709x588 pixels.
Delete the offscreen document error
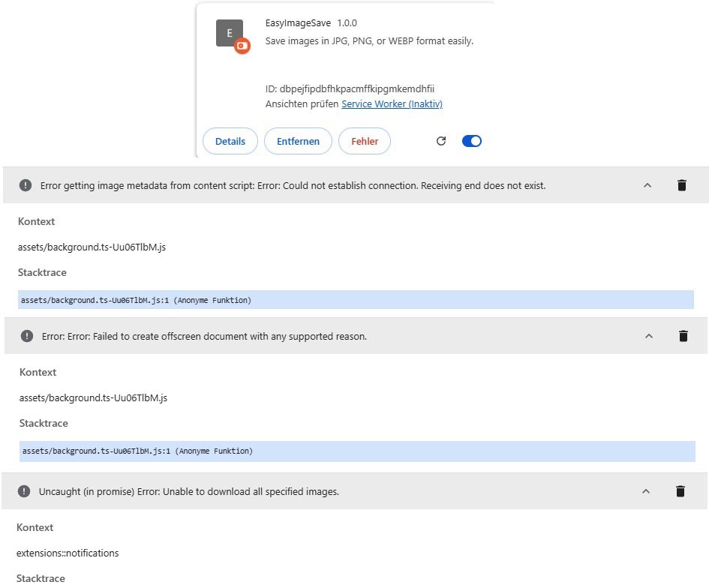683,336
